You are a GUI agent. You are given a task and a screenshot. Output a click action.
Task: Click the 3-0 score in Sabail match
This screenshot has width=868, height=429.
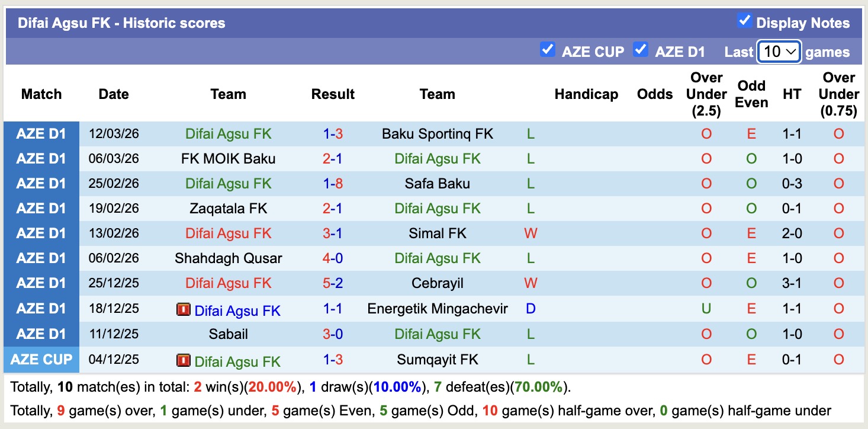(x=333, y=334)
